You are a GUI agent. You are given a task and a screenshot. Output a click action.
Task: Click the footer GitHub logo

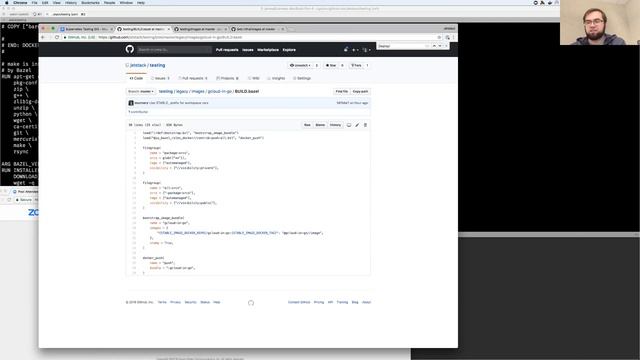click(x=251, y=302)
